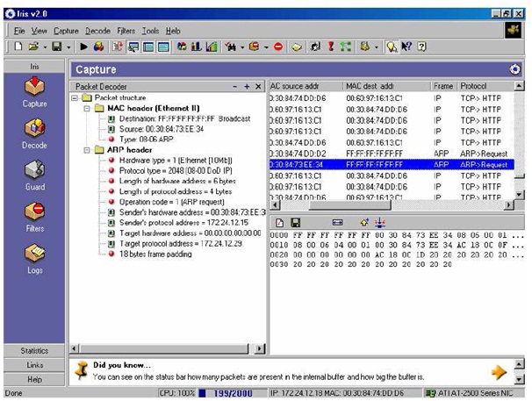Click the width arrows icon in hex toolbar
This screenshot has height=401, width=532.
[x=338, y=223]
